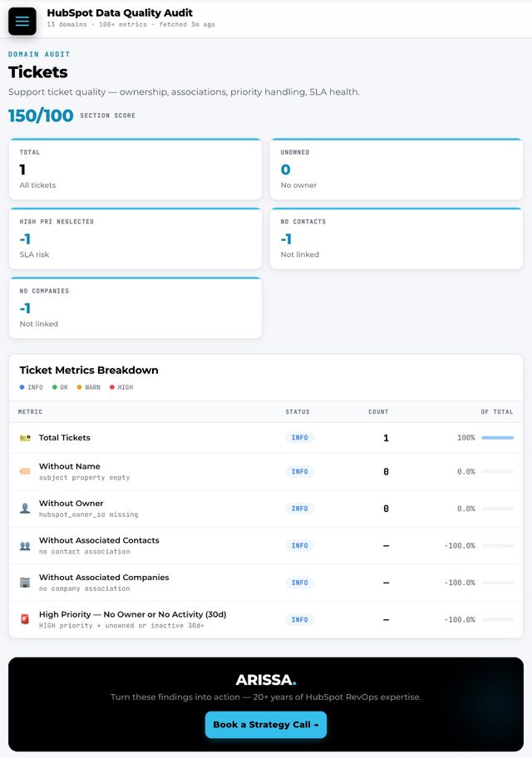Select 'High Priority — No Owner or No Activity (30d)'
This screenshot has height=758, width=532.
tap(132, 614)
